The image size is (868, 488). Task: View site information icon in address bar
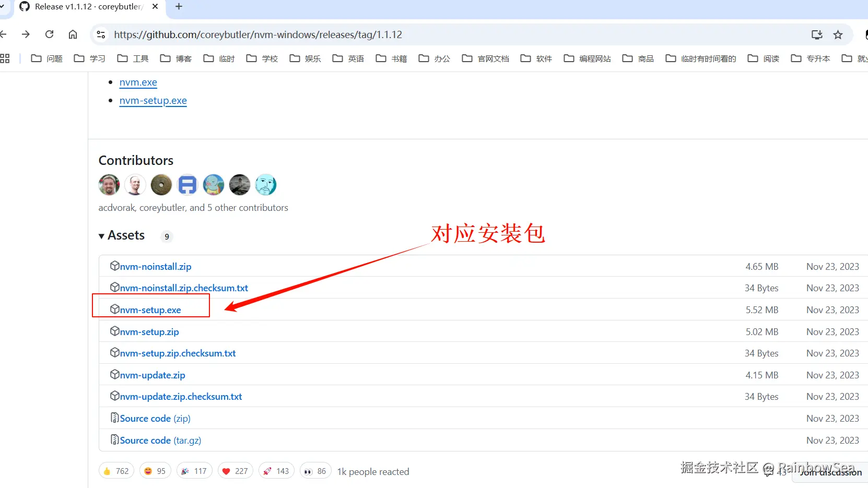pyautogui.click(x=101, y=34)
